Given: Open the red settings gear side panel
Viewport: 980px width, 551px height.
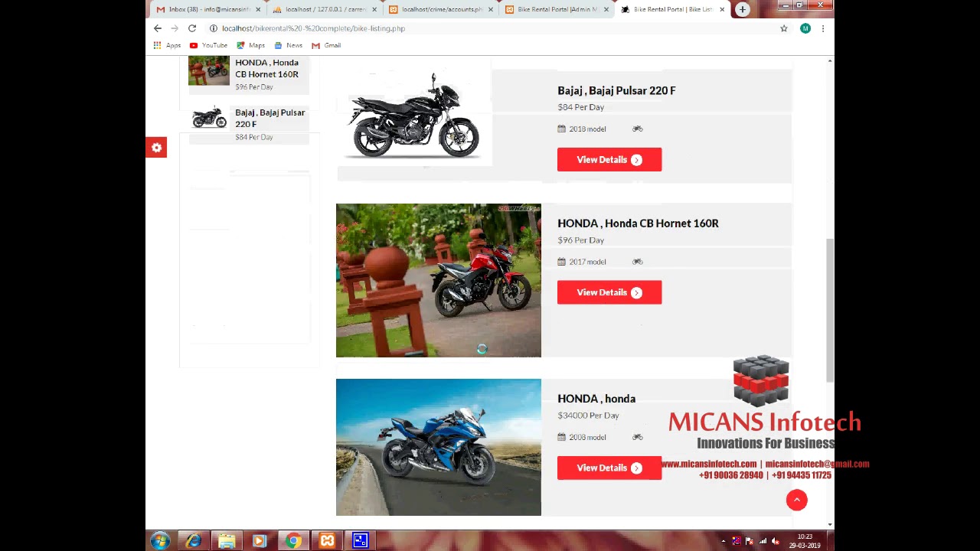Looking at the screenshot, I should pos(156,148).
